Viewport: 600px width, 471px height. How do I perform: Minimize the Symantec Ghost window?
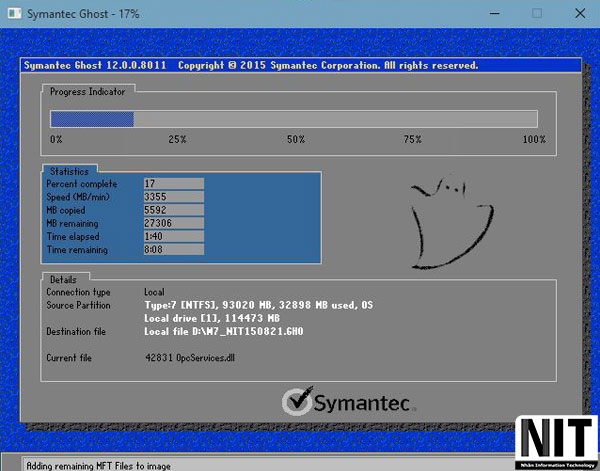495,13
